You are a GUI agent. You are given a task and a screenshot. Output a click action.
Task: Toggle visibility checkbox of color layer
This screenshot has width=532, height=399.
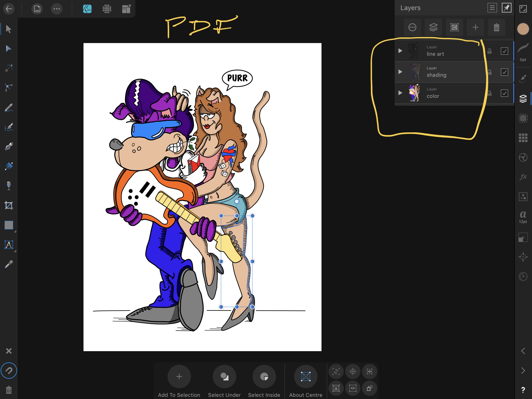click(x=504, y=93)
